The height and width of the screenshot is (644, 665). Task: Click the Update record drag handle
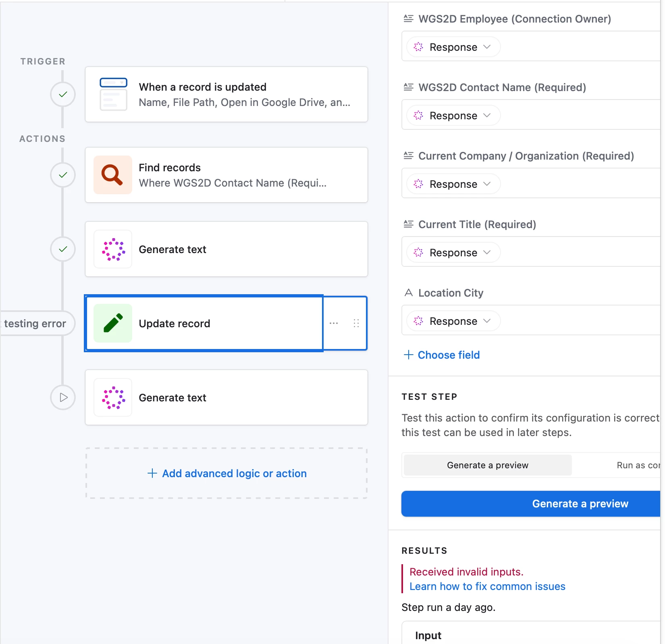tap(356, 323)
